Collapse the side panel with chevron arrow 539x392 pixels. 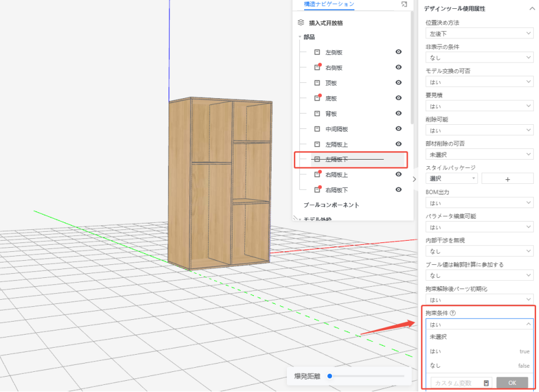(x=414, y=179)
